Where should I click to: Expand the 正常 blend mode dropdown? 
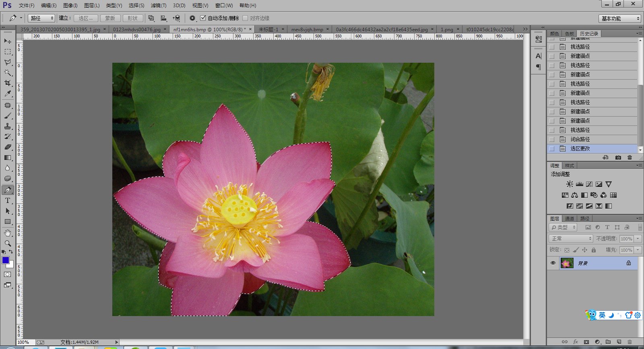click(x=571, y=238)
